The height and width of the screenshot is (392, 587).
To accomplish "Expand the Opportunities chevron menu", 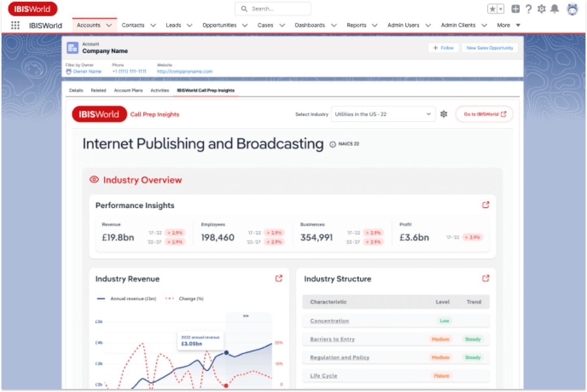I will 245,25.
